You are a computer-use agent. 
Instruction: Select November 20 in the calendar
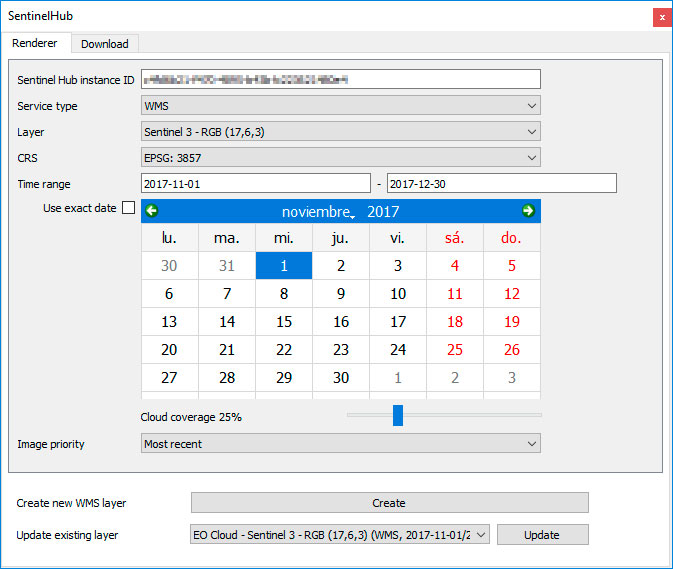(x=170, y=349)
